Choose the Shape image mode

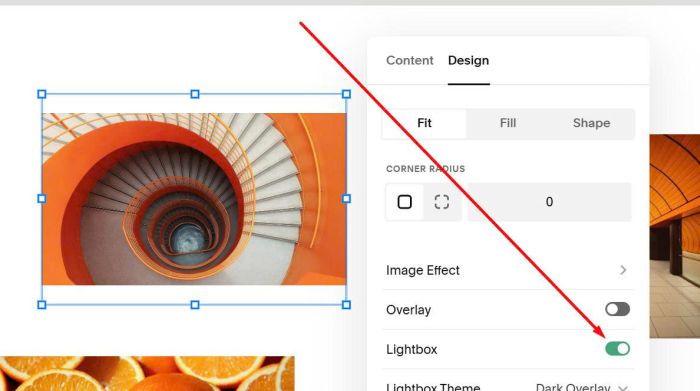coord(591,123)
